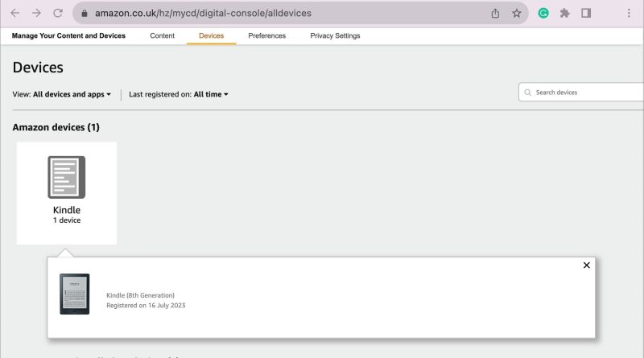Open the Extensions puzzle icon
The height and width of the screenshot is (358, 644).
pos(565,13)
